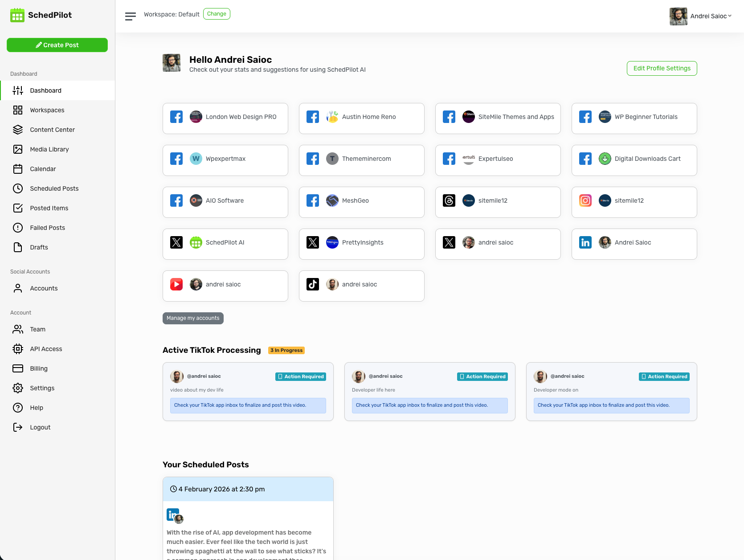Click the Workspaces grid icon
744x560 pixels.
point(18,110)
